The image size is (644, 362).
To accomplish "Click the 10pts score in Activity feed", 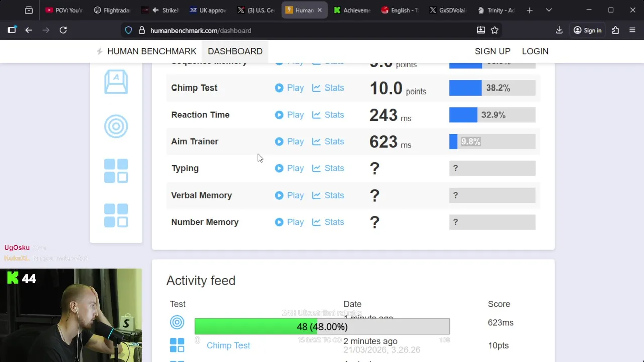I will point(498,345).
